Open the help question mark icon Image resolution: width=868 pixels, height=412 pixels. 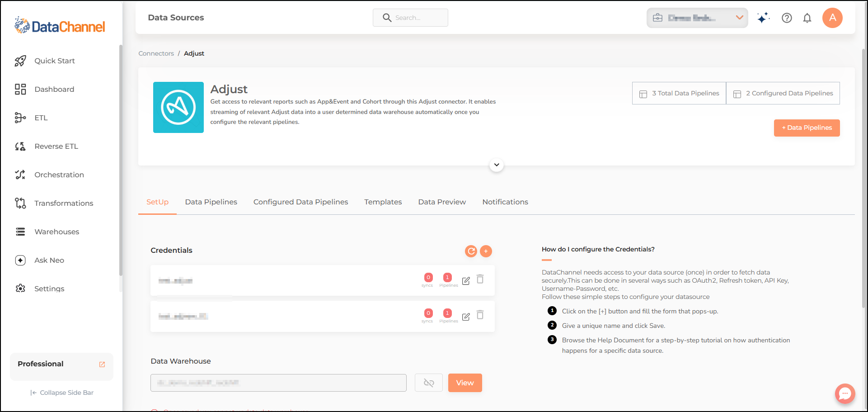787,18
